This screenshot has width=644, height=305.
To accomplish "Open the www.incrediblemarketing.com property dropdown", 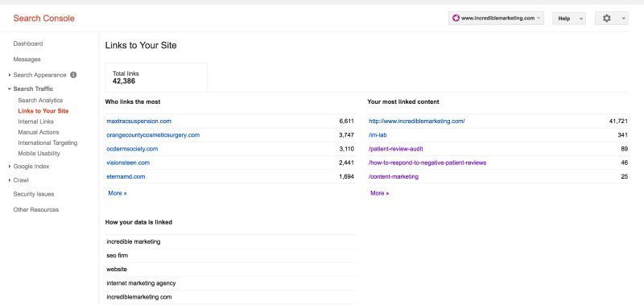I will click(496, 18).
